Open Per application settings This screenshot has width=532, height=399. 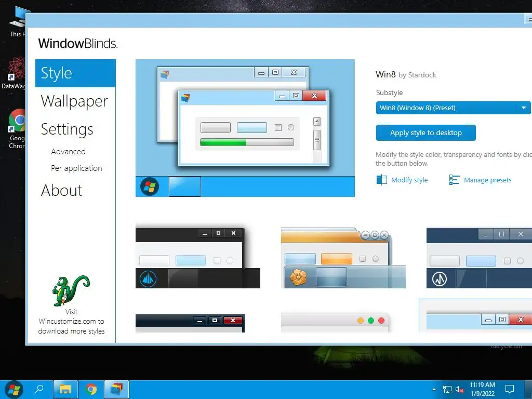point(76,168)
